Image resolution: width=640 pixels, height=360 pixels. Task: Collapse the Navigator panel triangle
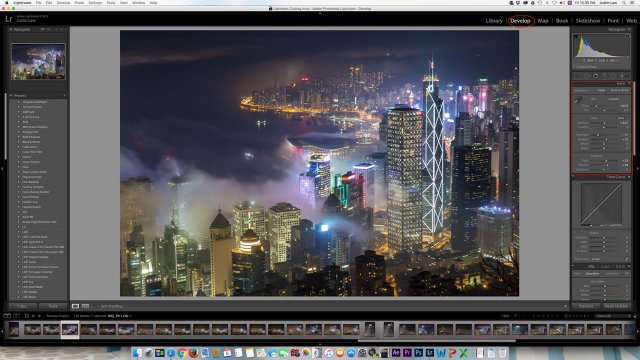coord(11,29)
